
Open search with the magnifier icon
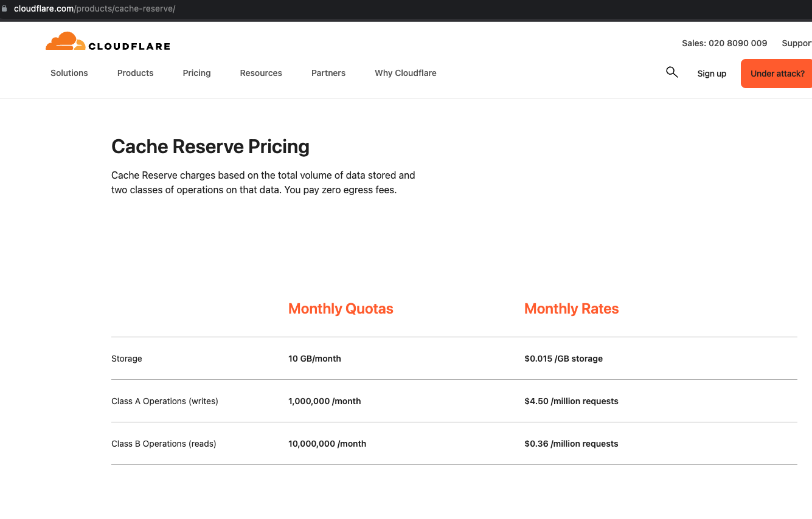(x=671, y=72)
